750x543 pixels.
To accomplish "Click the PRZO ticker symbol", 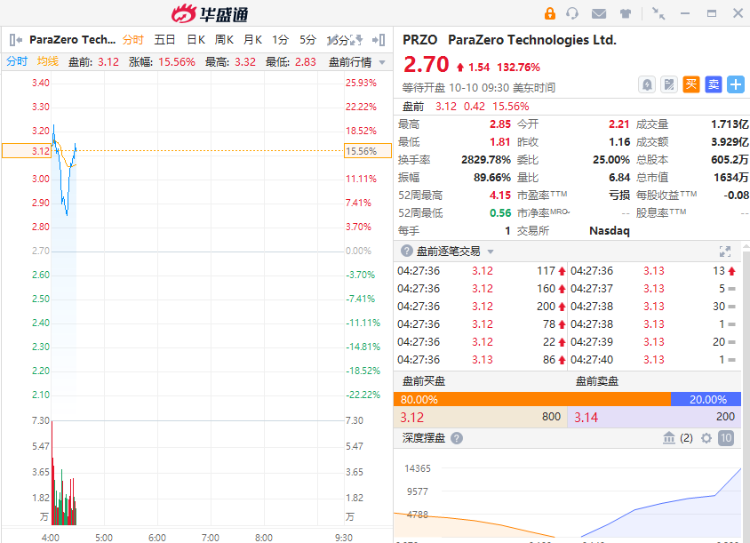I will (x=419, y=40).
